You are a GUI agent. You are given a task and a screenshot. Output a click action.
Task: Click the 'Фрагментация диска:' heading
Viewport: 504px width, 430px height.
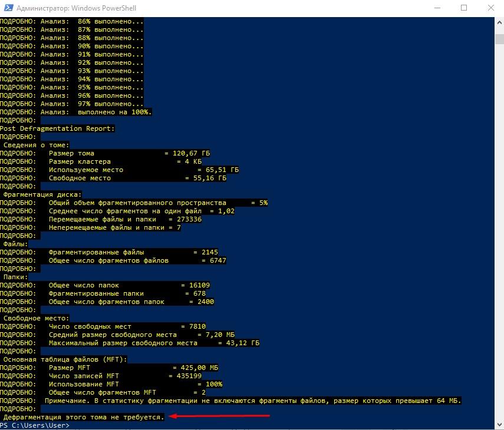(x=42, y=194)
